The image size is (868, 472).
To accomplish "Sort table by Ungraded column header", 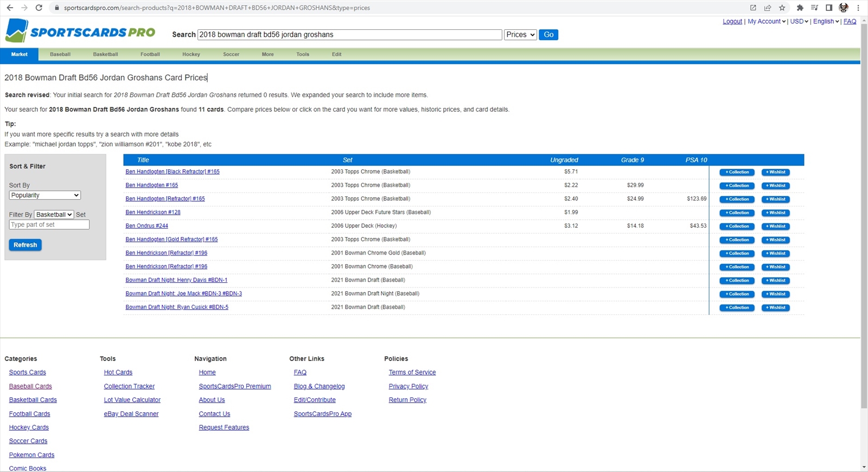I will pos(564,160).
